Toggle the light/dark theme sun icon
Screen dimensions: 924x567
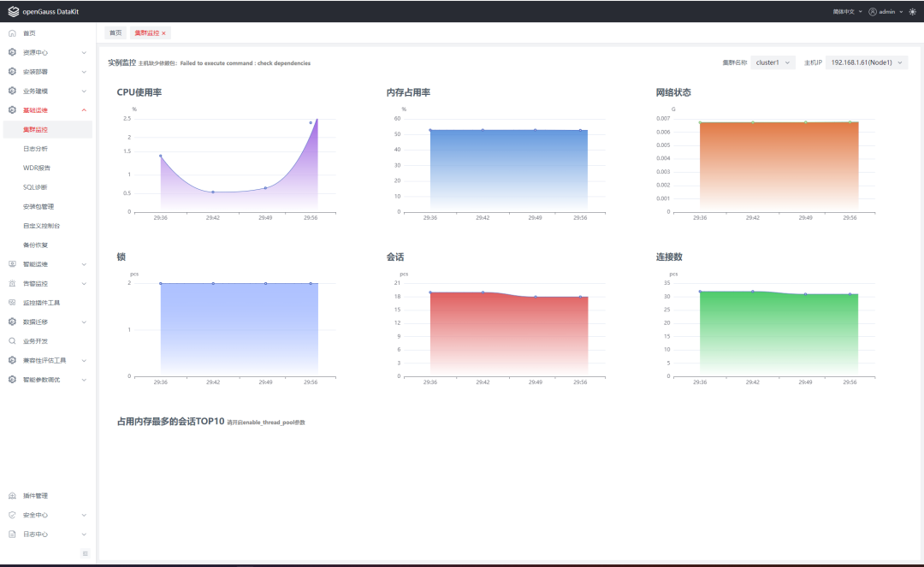click(x=913, y=12)
